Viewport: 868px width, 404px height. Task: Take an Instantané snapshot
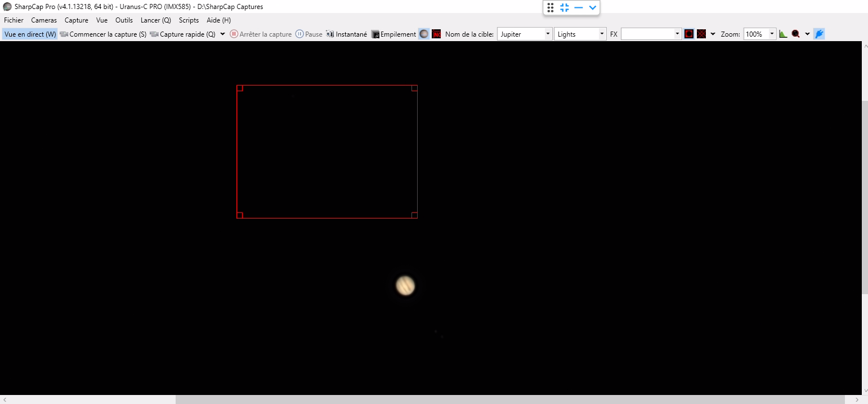pos(346,34)
